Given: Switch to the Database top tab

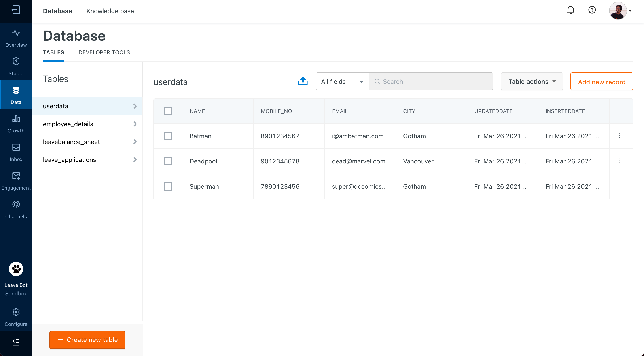Looking at the screenshot, I should pyautogui.click(x=57, y=11).
